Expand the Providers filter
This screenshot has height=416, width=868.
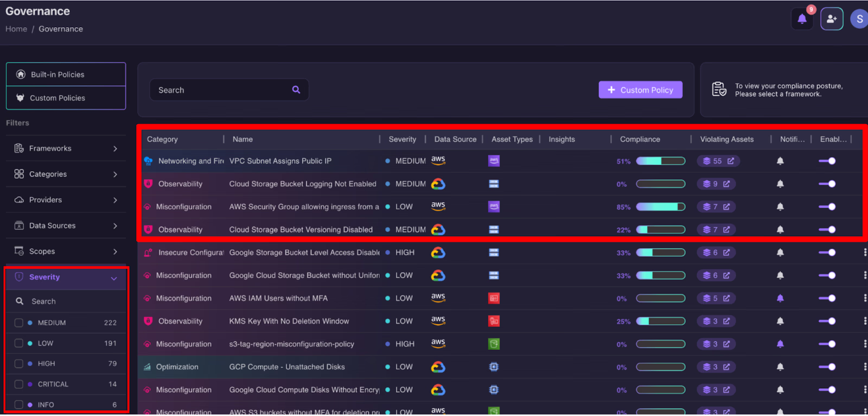(x=66, y=200)
